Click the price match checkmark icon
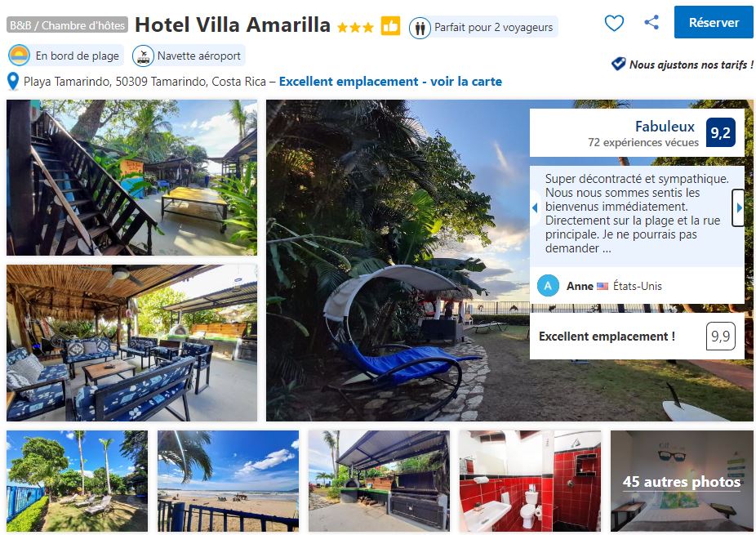 click(x=618, y=64)
